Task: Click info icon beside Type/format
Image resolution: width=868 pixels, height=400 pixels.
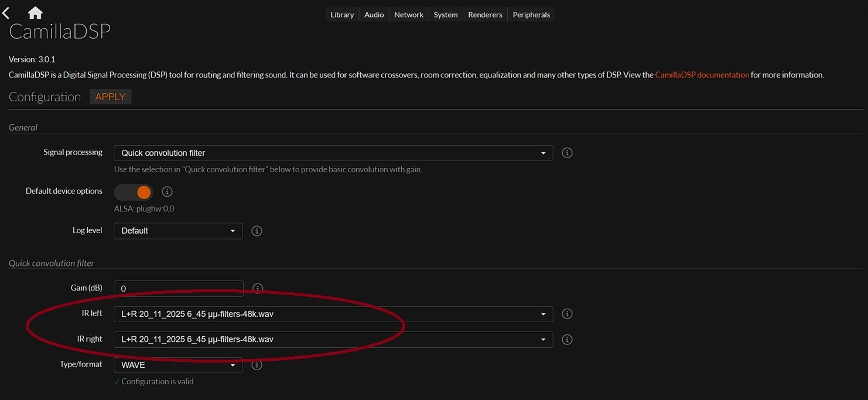Action: click(x=256, y=365)
